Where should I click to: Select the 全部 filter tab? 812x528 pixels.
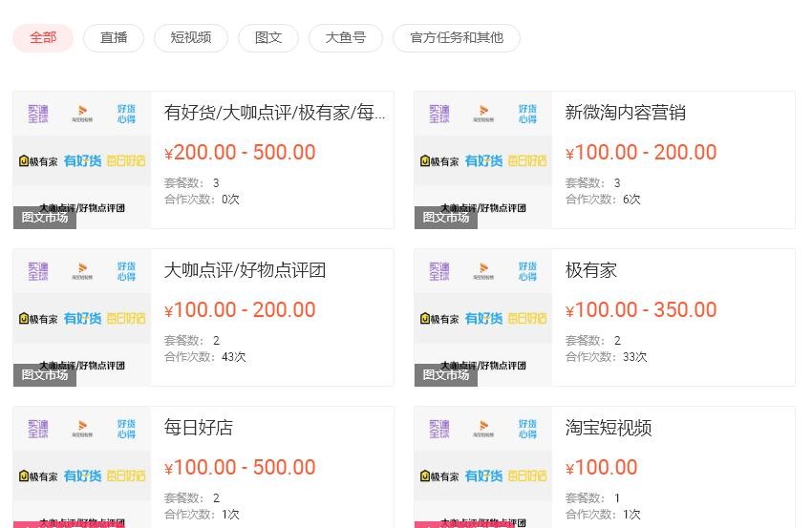[43, 38]
